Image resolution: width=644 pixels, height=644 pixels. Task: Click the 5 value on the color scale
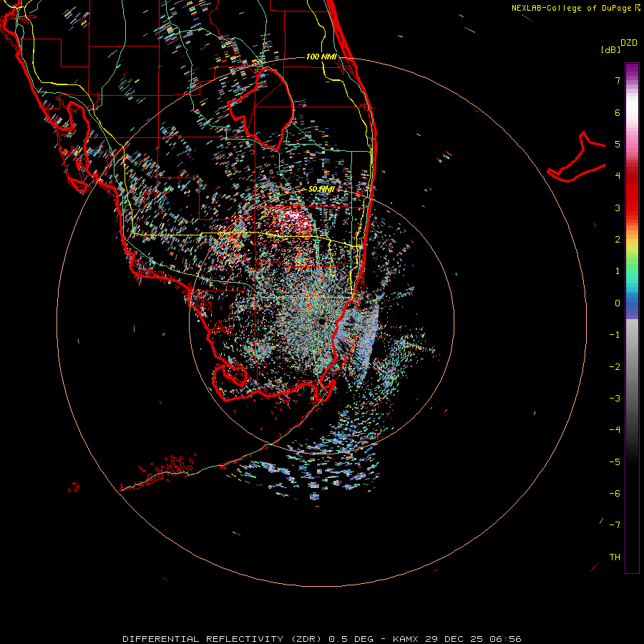click(618, 144)
